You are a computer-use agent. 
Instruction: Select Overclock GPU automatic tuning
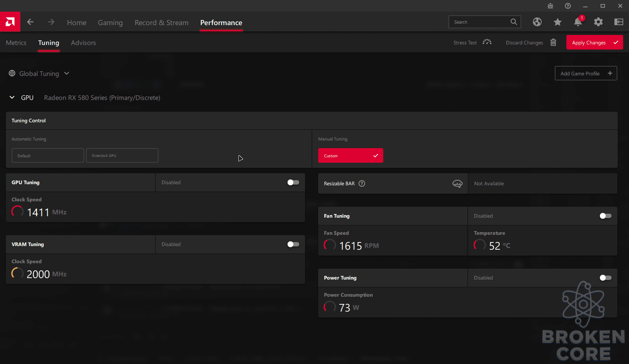[122, 155]
